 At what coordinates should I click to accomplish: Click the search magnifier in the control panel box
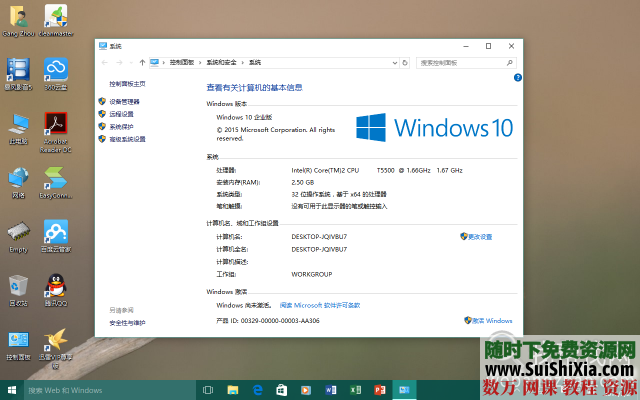coord(510,63)
